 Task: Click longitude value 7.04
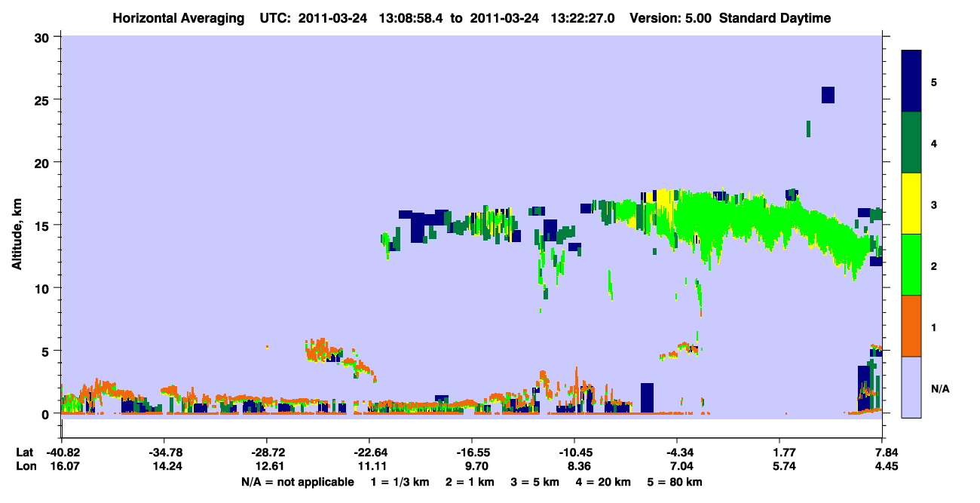coord(680,467)
